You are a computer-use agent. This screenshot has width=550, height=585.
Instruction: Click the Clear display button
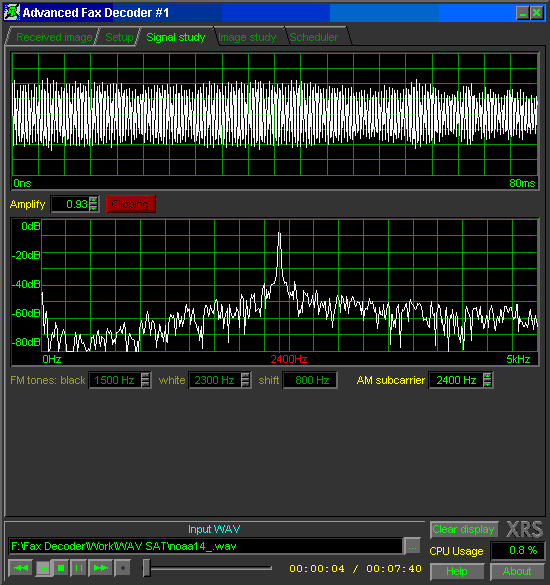pyautogui.click(x=464, y=529)
